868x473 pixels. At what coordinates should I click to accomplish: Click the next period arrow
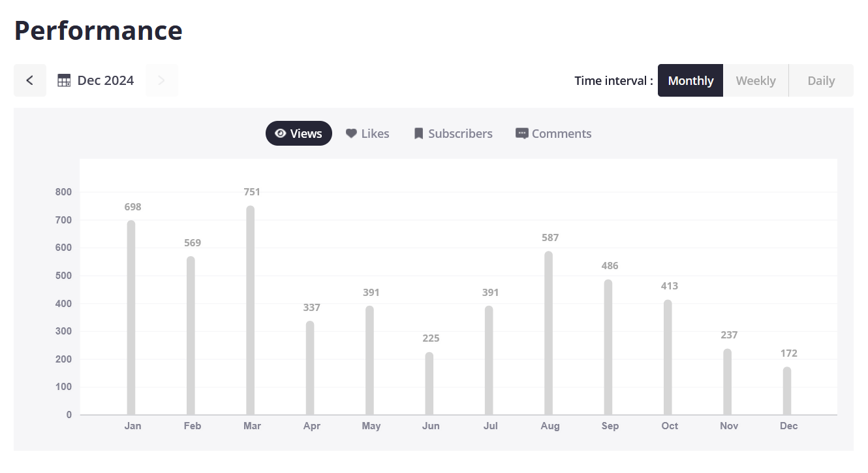click(x=161, y=80)
